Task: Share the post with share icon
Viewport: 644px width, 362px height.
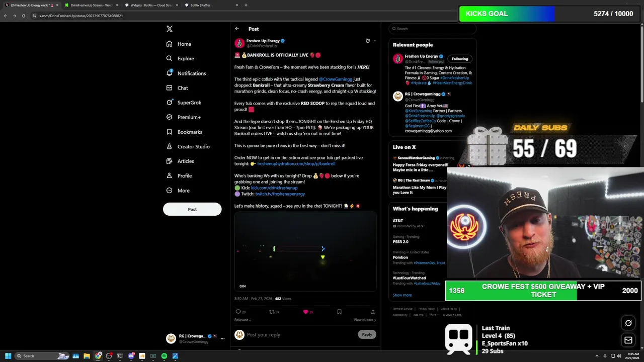Action: (373, 312)
